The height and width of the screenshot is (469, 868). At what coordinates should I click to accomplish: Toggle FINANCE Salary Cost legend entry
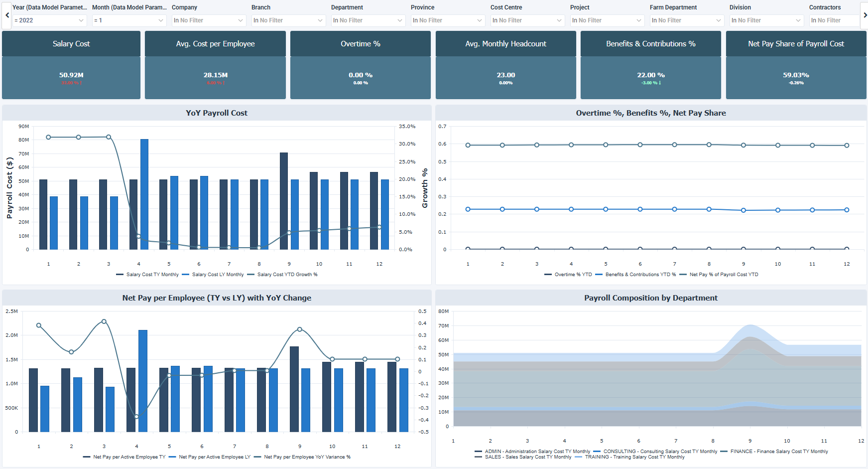774,452
